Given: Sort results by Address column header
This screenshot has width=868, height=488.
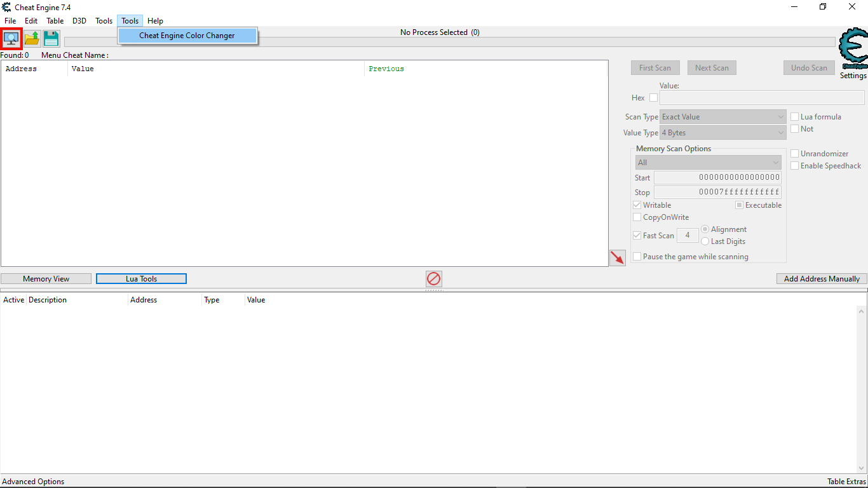Looking at the screenshot, I should (x=34, y=69).
